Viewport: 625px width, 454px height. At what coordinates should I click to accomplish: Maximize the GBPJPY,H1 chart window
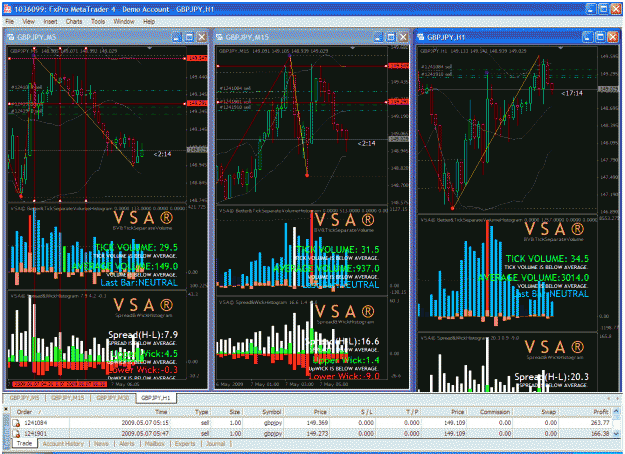[600, 37]
